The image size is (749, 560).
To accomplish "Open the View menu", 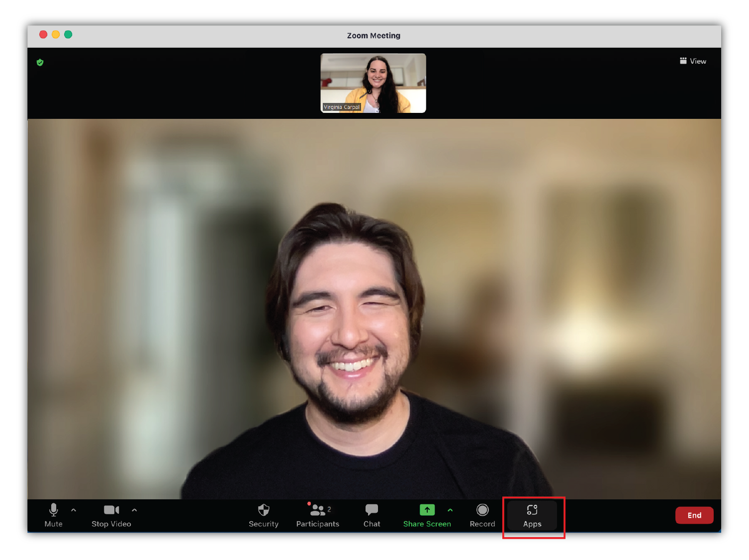I will pos(693,61).
